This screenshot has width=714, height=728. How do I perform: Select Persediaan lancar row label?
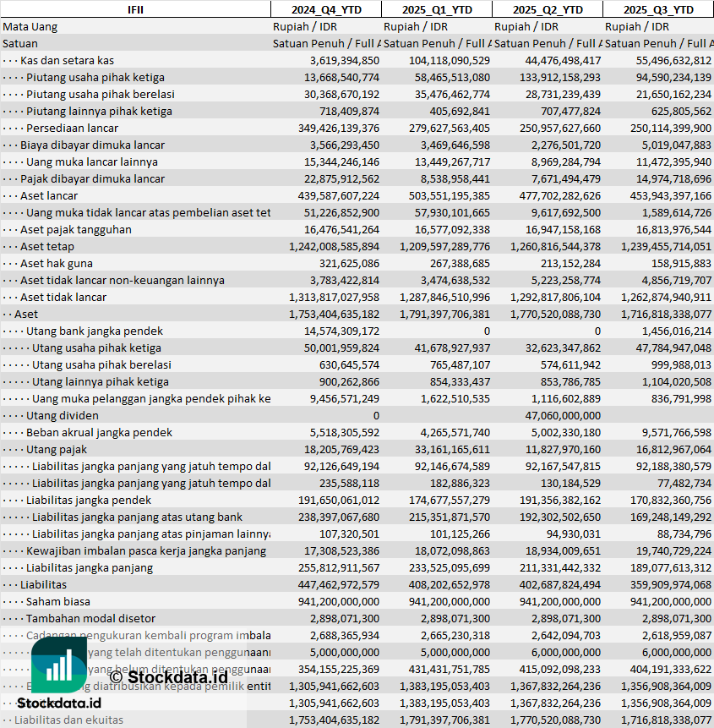pyautogui.click(x=72, y=129)
